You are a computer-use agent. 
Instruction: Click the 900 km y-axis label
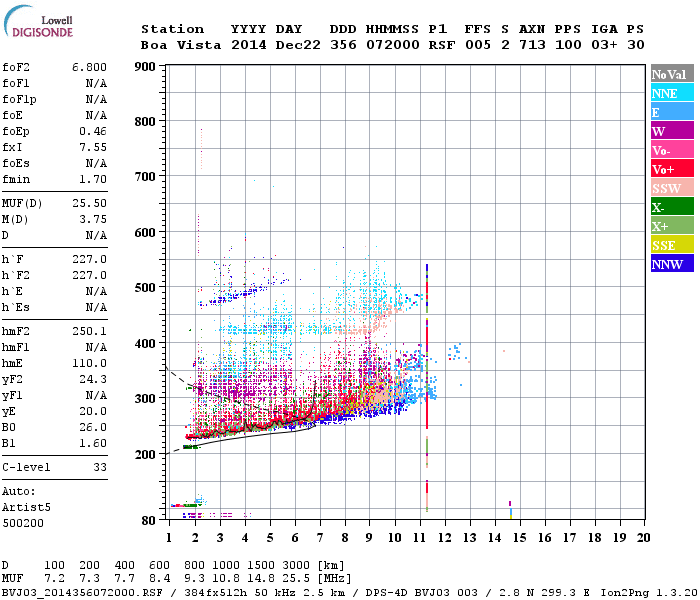[x=145, y=67]
